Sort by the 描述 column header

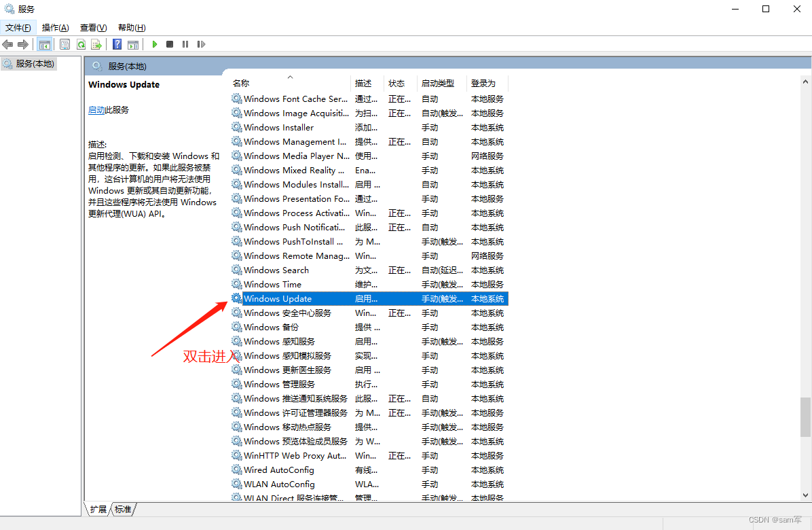pos(367,83)
